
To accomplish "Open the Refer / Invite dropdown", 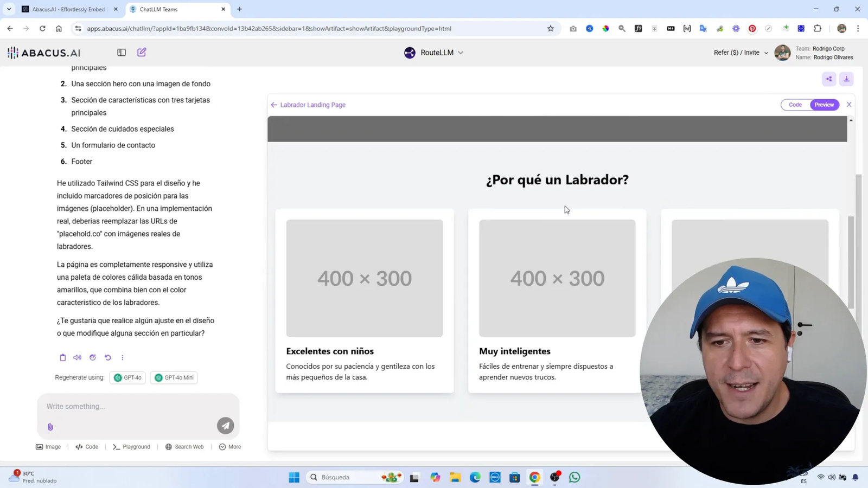I will (x=740, y=52).
